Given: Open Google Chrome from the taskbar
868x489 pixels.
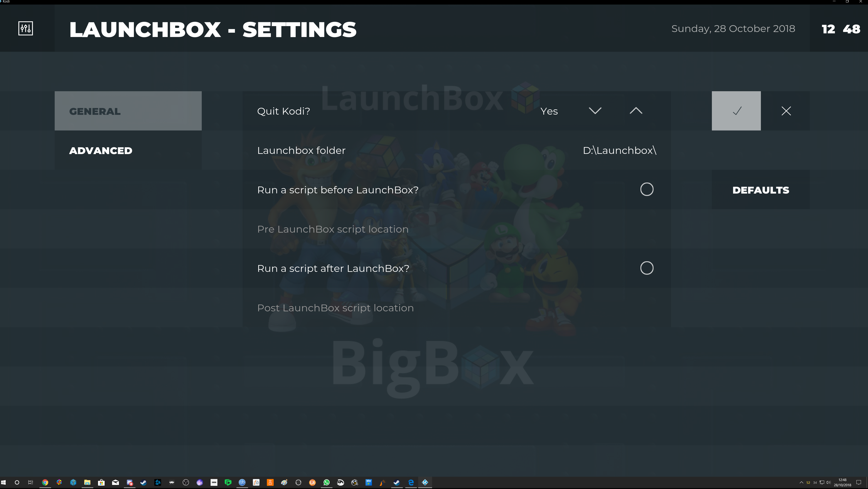Looking at the screenshot, I should pos(45,482).
